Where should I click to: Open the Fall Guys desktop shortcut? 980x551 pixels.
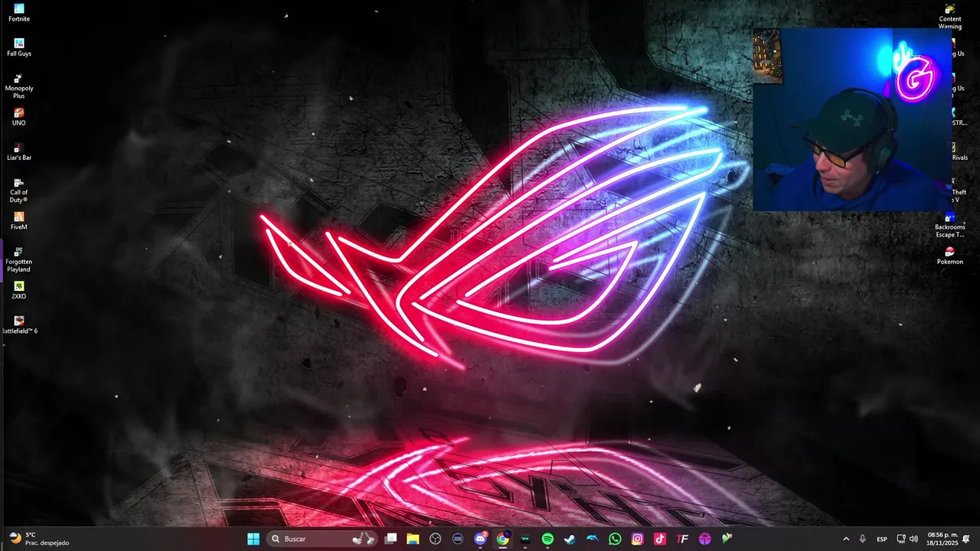19,47
